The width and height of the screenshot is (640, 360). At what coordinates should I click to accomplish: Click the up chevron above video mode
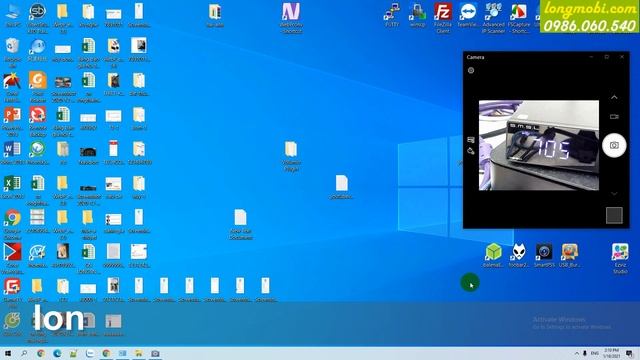(614, 97)
